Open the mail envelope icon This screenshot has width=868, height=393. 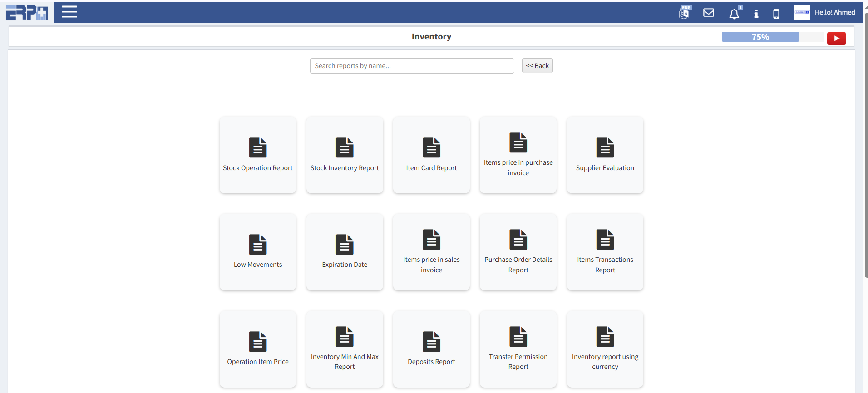point(708,13)
